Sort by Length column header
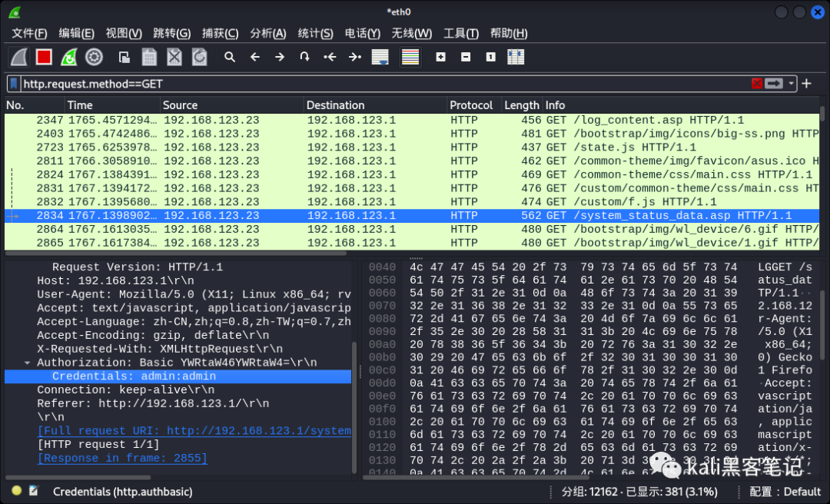This screenshot has height=504, width=830. pos(522,104)
